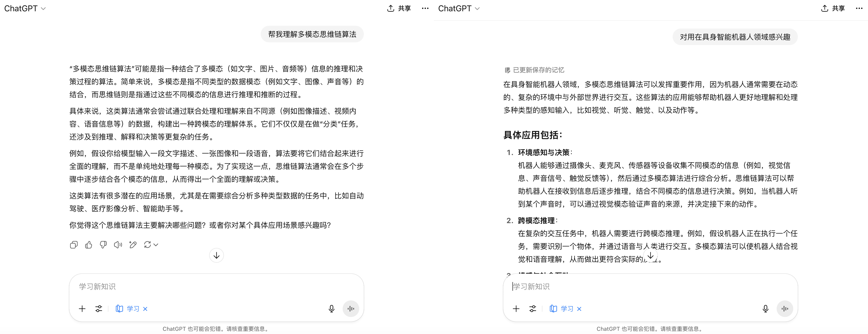868x334 pixels.
Task: Remove the 学习 mode from the composer
Action: [x=145, y=308]
